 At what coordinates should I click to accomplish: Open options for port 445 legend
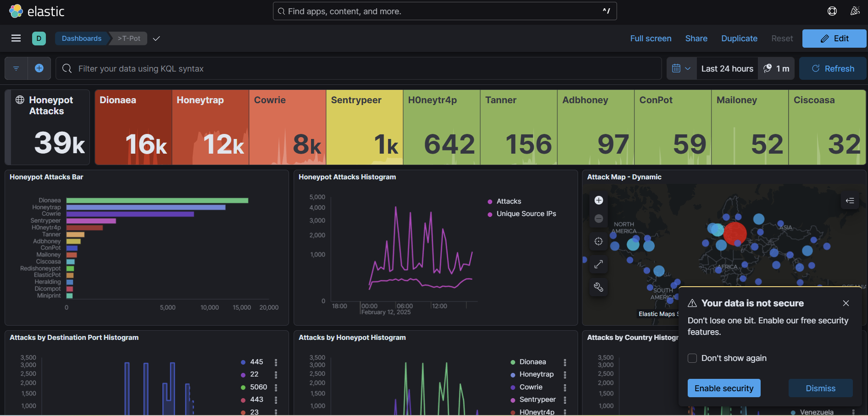[276, 362]
